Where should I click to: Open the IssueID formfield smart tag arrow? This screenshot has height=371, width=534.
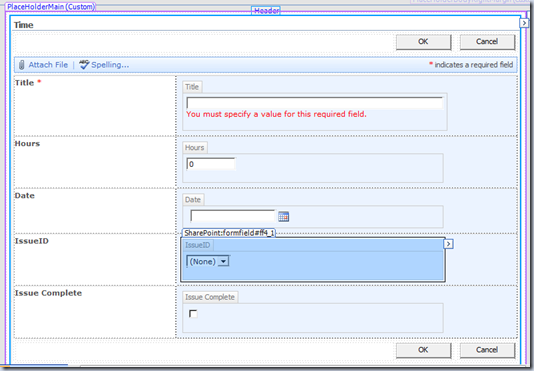point(449,244)
